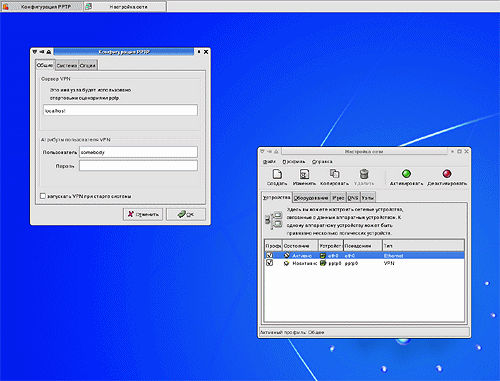Select the VPN type cell
500x381 pixels.
tap(389, 263)
